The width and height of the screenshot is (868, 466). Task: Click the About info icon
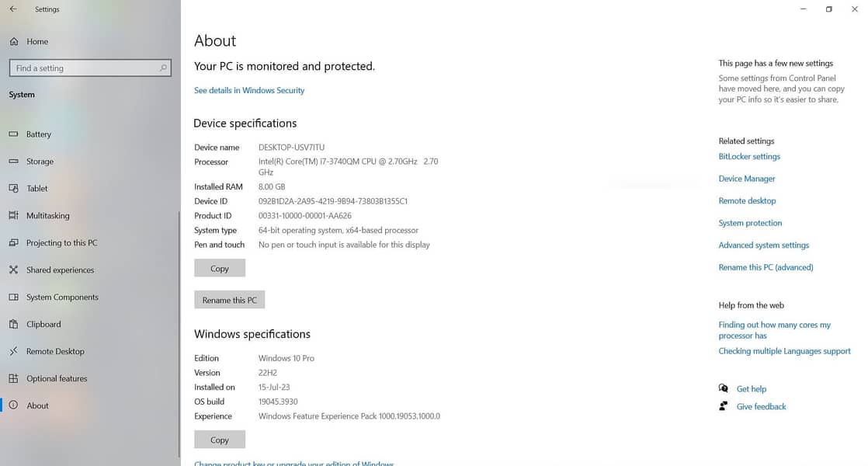tap(14, 405)
